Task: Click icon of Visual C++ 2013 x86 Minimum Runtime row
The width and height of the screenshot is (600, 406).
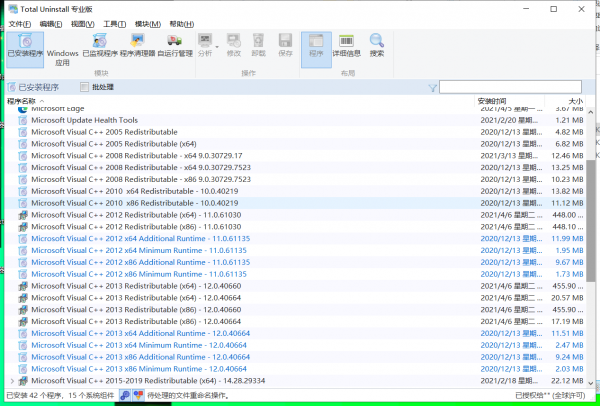Action: click(23, 369)
